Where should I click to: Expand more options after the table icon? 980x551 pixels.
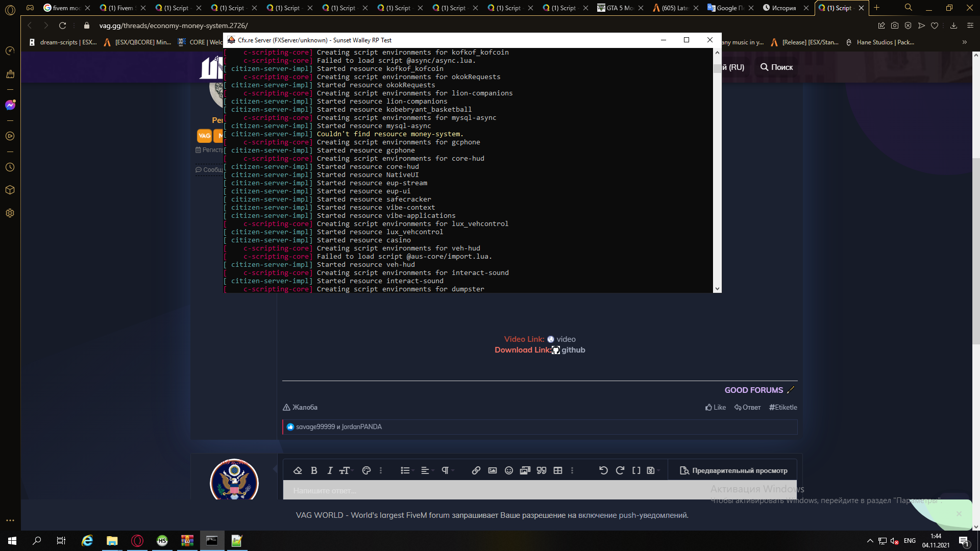click(x=572, y=470)
